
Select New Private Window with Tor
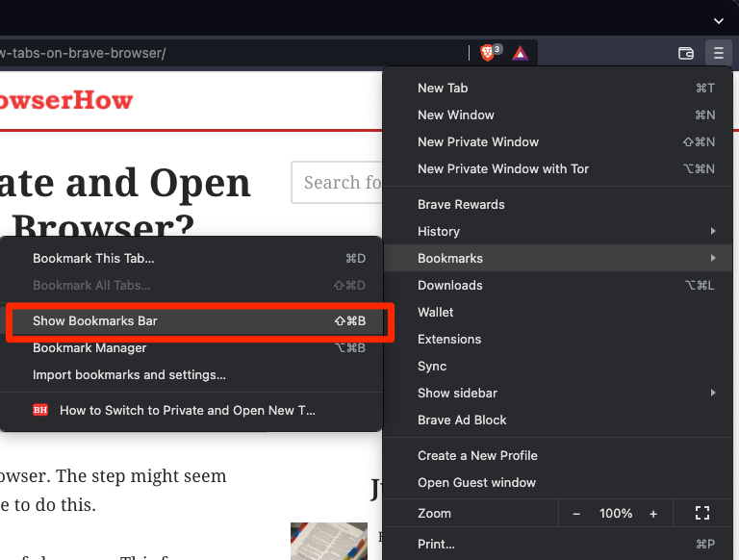[x=502, y=168]
